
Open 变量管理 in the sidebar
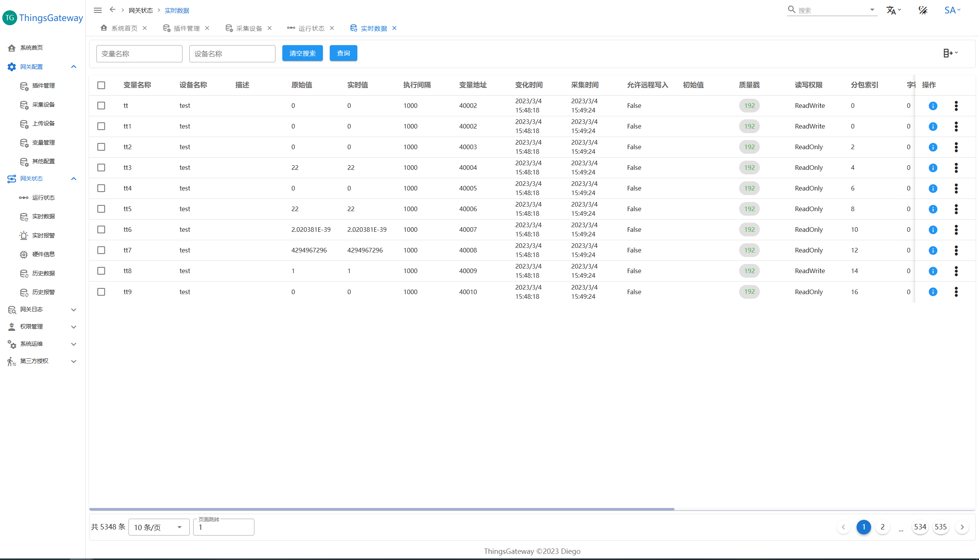tap(43, 142)
